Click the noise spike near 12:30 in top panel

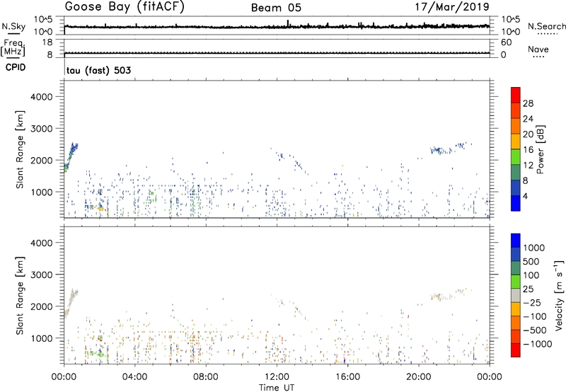click(x=288, y=23)
